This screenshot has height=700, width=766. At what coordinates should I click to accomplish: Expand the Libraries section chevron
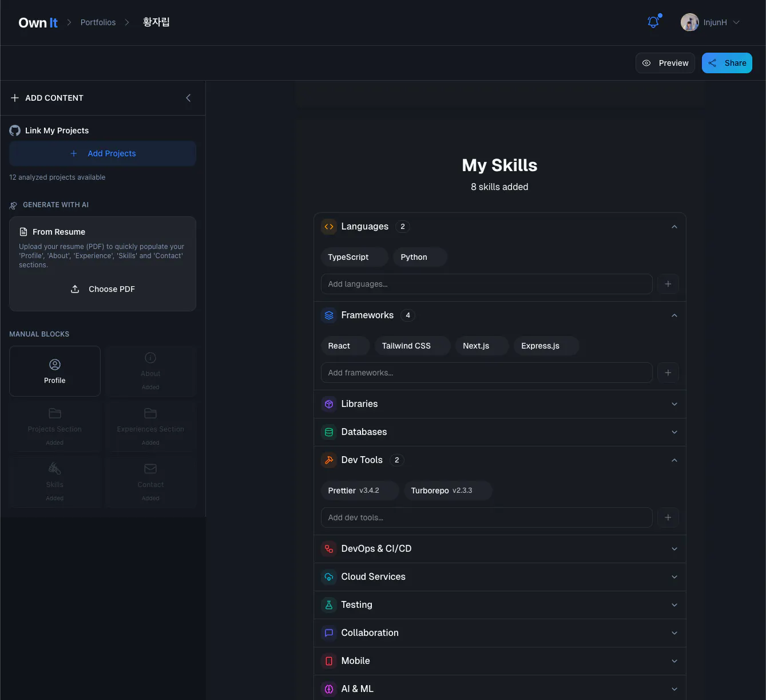coord(674,404)
